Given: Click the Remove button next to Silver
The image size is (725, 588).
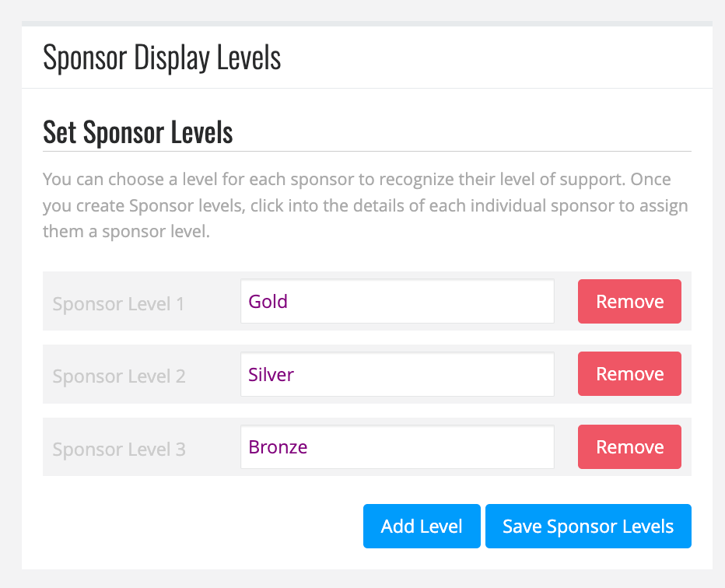Looking at the screenshot, I should pyautogui.click(x=629, y=374).
